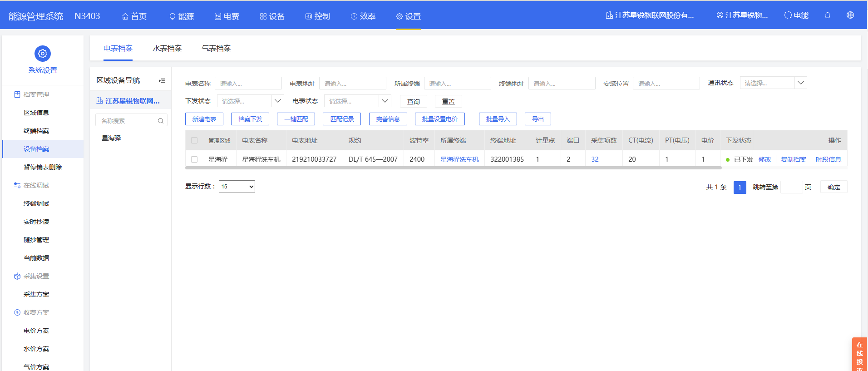Open 电价方案 in the sidebar
This screenshot has width=868, height=371.
(36, 331)
